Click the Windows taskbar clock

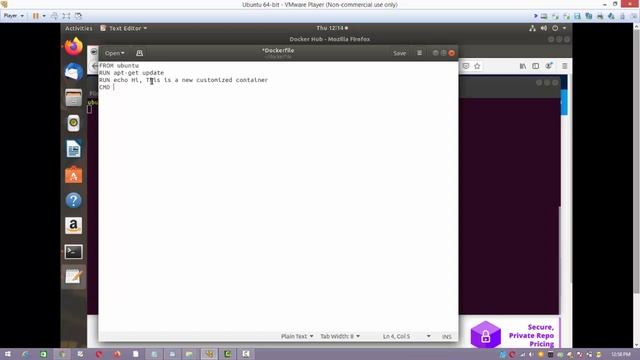tap(621, 354)
